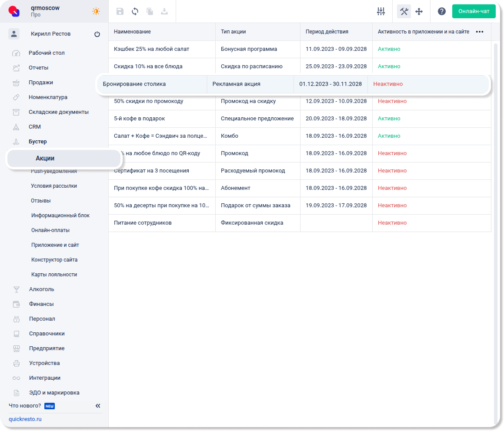The height and width of the screenshot is (431, 504).
Task: Open the filter sliders settings icon
Action: [381, 12]
